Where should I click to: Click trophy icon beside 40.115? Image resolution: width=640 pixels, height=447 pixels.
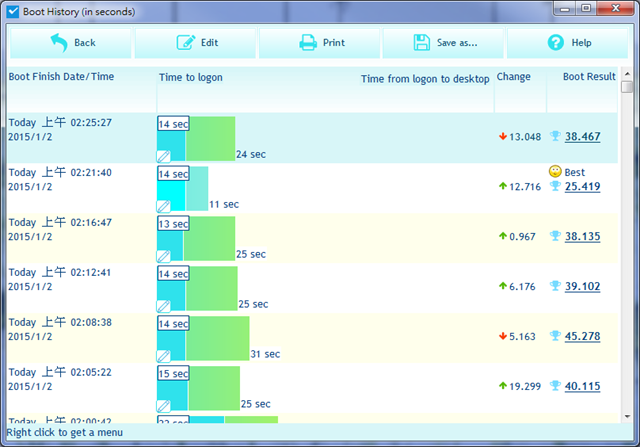coord(555,386)
